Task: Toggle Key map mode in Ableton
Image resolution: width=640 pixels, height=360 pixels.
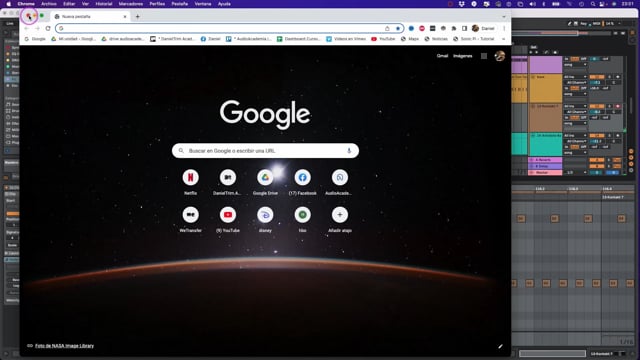Action: coord(584,24)
